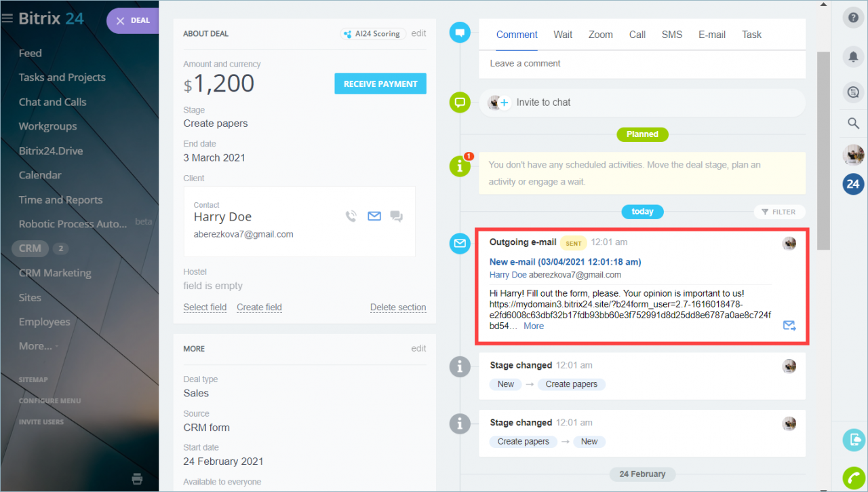Open Bitrix24.Drive in left menu
Image resolution: width=868 pixels, height=492 pixels.
pyautogui.click(x=51, y=151)
